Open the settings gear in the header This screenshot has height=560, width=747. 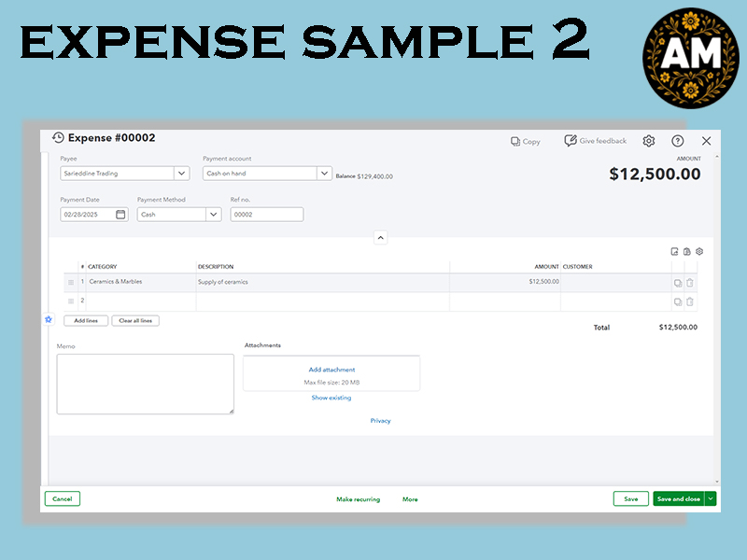(x=648, y=141)
